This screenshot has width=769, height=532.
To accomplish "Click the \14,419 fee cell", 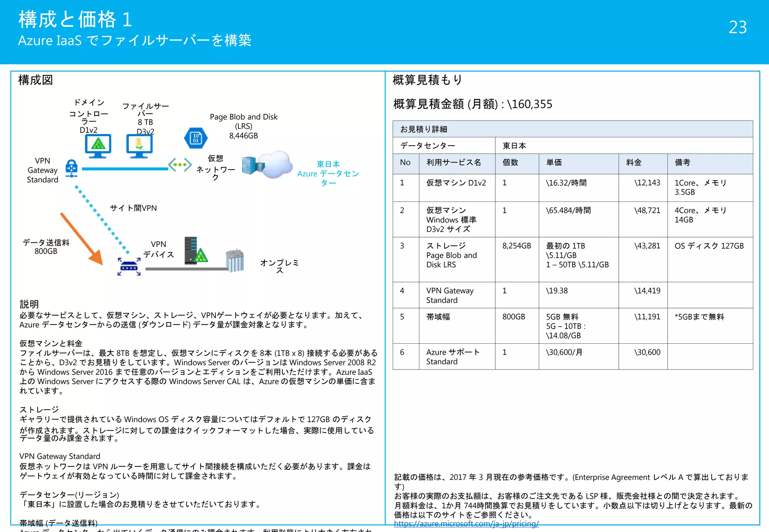I will [x=643, y=295].
